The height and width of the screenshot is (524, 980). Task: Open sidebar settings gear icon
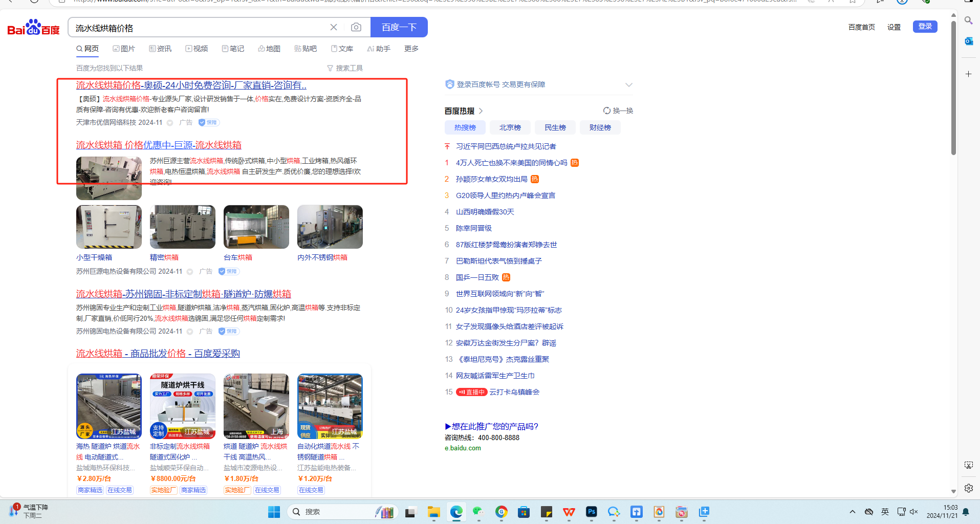[x=968, y=488]
